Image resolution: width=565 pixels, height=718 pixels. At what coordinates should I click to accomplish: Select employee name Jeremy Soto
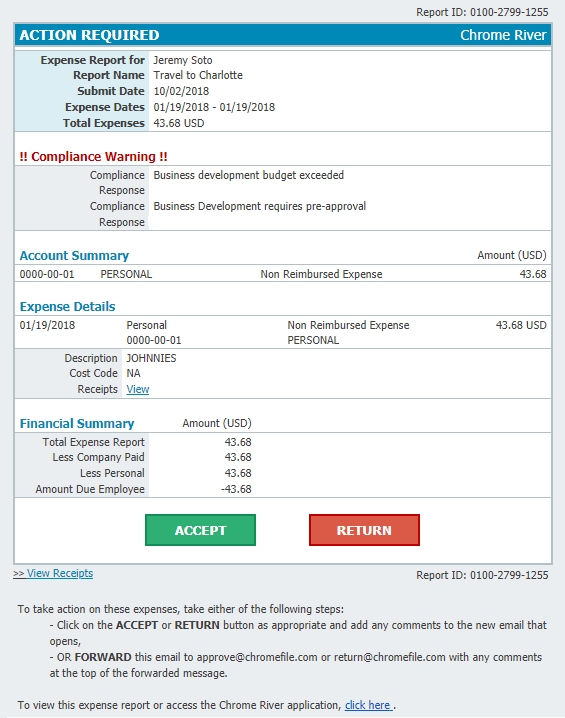coord(183,60)
